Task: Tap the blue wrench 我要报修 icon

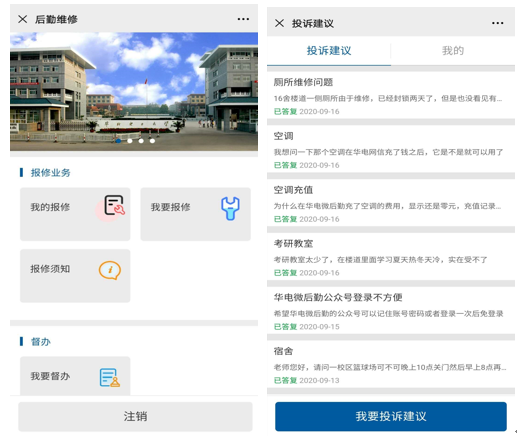Action: click(x=230, y=208)
